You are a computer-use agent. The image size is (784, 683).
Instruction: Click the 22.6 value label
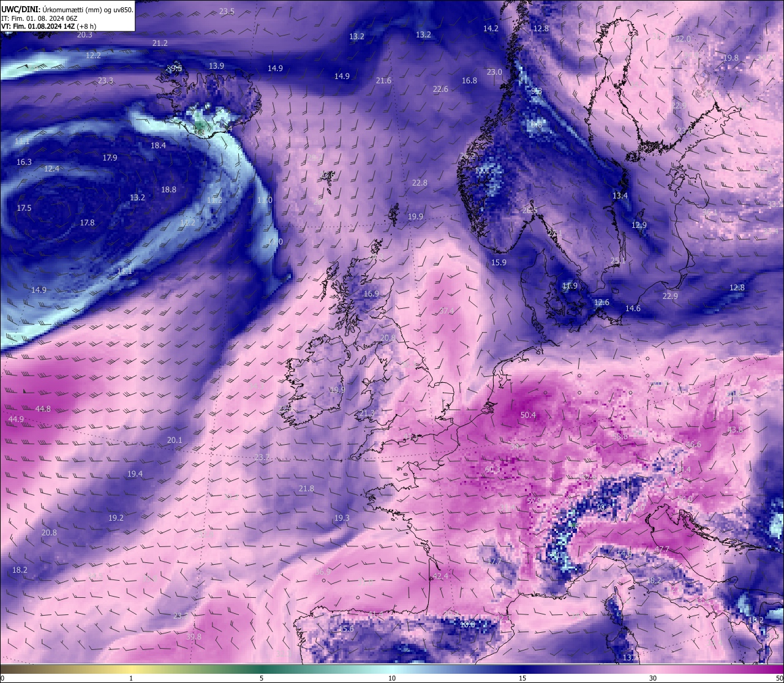pos(440,89)
